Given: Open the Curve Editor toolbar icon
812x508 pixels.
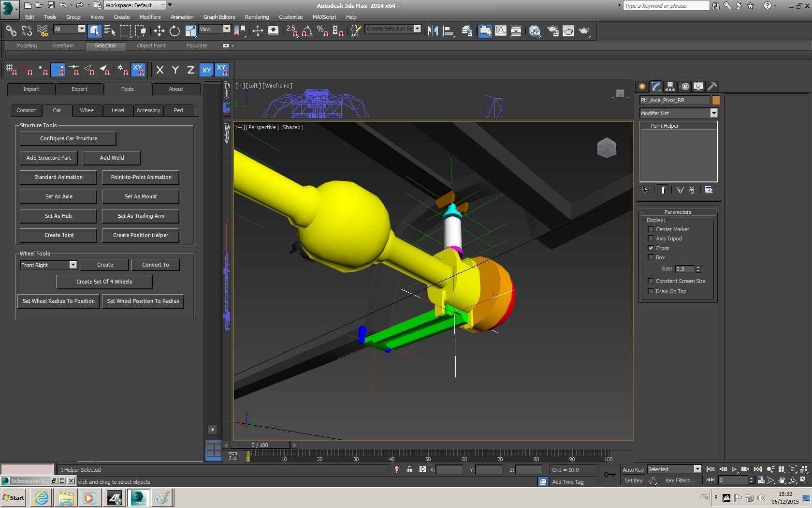Looking at the screenshot, I should tap(501, 31).
